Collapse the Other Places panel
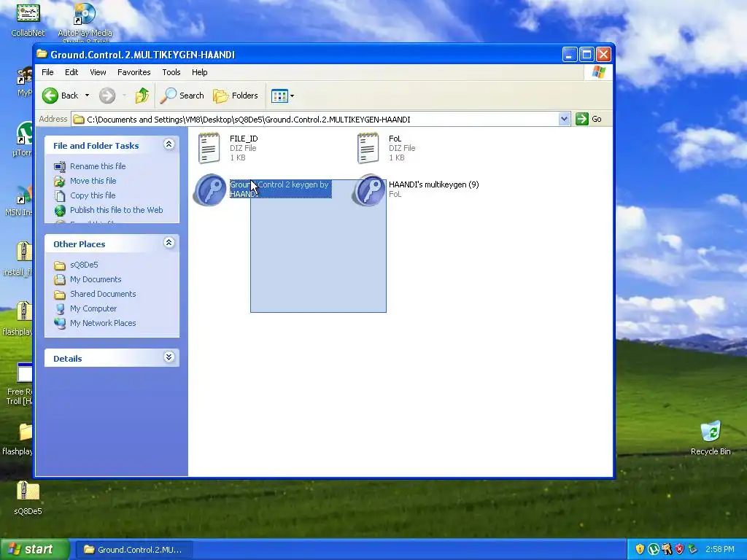The image size is (747, 560). (169, 243)
